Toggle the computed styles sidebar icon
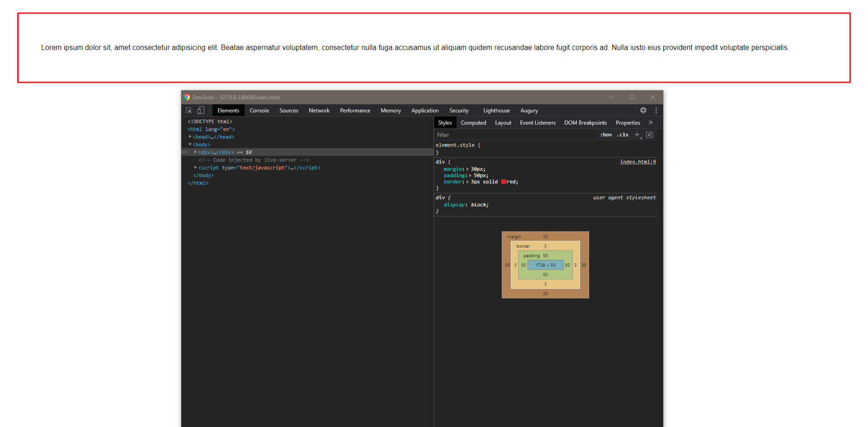 pos(650,135)
